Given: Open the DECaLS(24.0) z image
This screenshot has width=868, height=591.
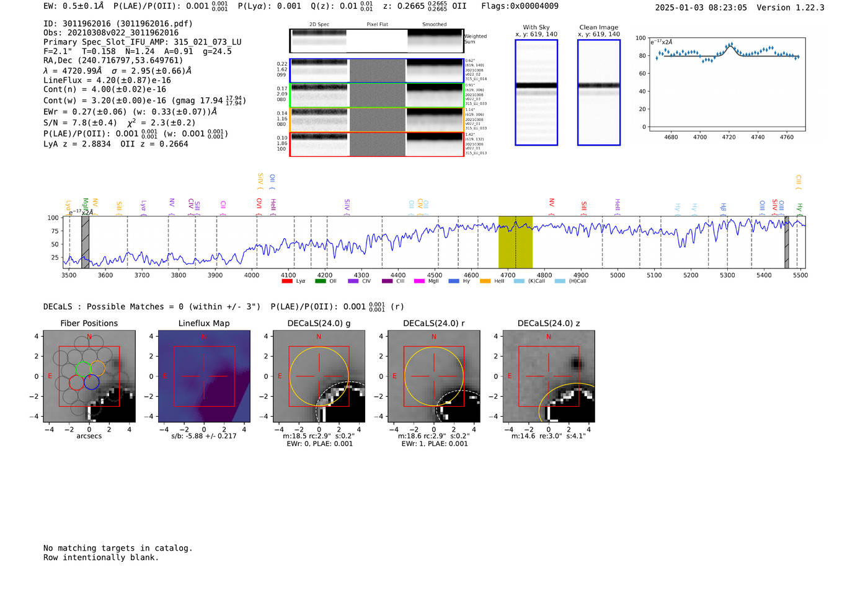Looking at the screenshot, I should [549, 376].
